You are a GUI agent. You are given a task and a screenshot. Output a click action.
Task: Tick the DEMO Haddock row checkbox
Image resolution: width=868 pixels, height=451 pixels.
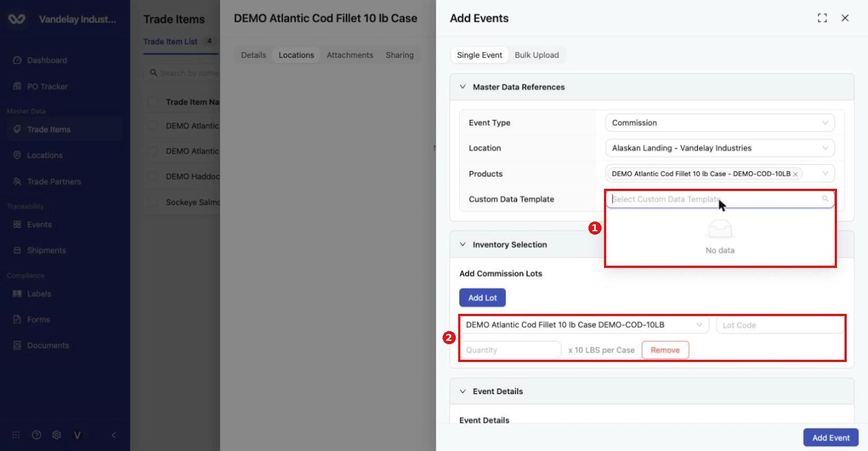pos(153,176)
